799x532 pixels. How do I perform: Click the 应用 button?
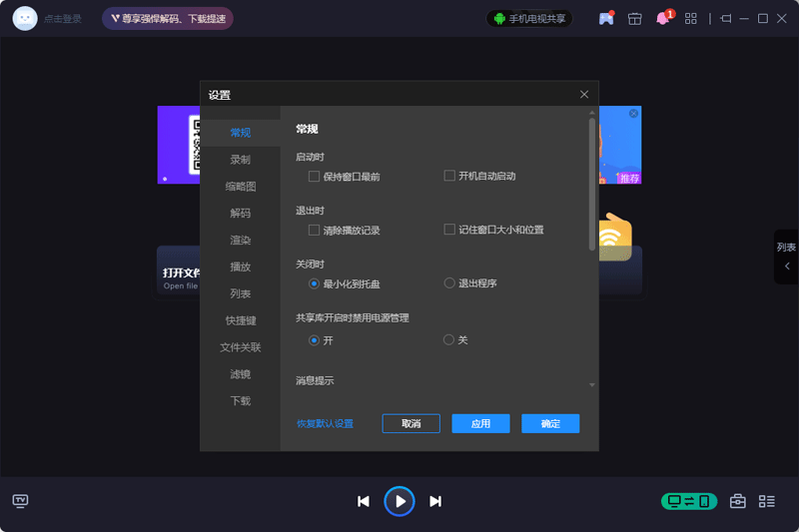[x=480, y=423]
